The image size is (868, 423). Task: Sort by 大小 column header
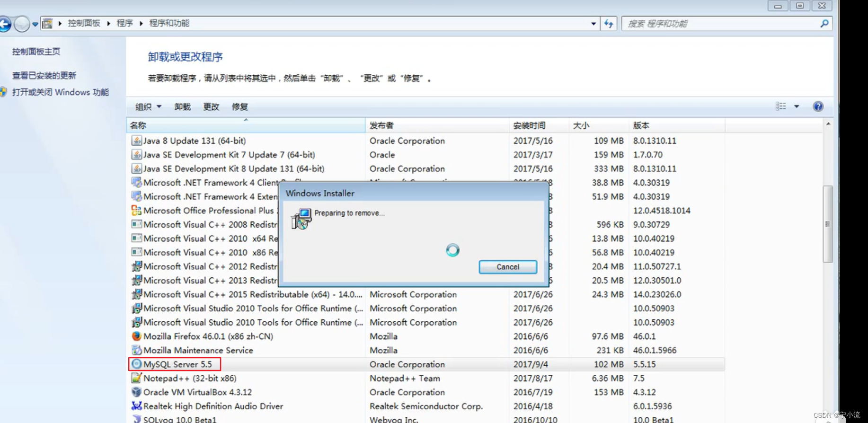click(599, 125)
